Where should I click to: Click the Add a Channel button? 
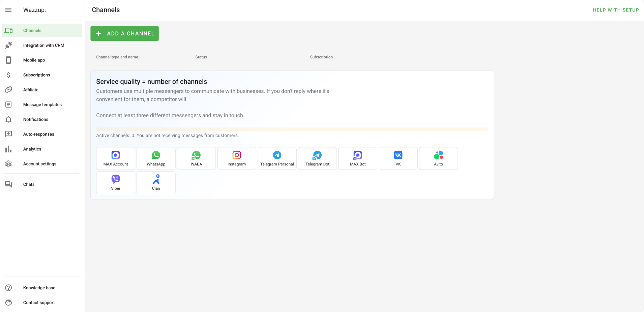pyautogui.click(x=124, y=33)
